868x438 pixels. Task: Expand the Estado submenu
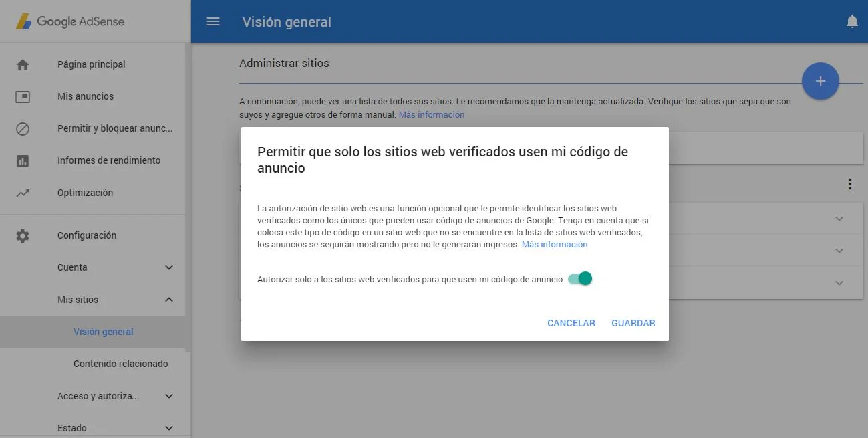169,428
